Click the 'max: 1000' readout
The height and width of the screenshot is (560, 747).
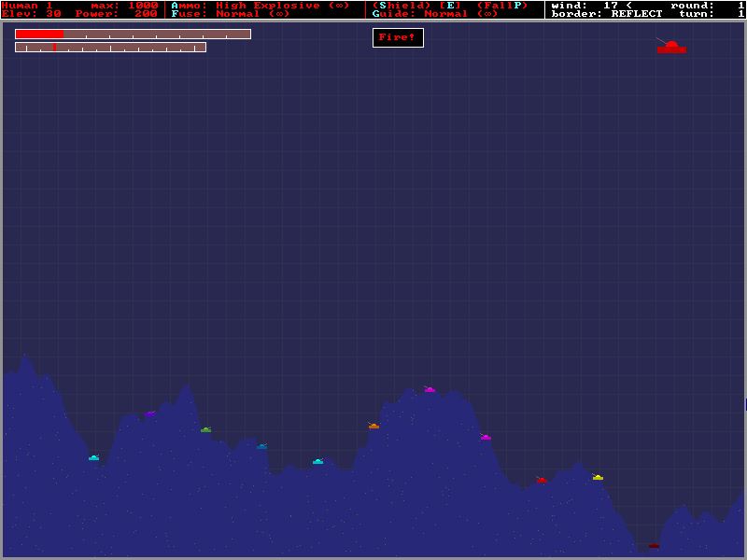coord(125,6)
